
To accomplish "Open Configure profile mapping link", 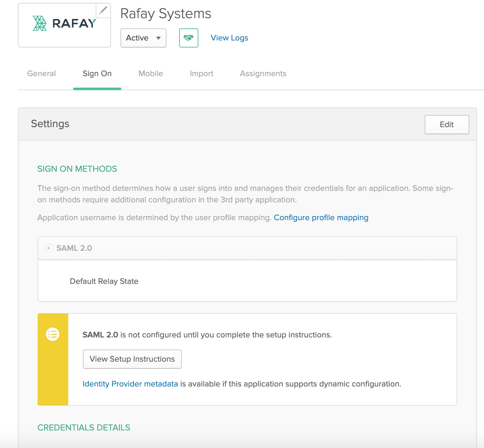I will (321, 218).
